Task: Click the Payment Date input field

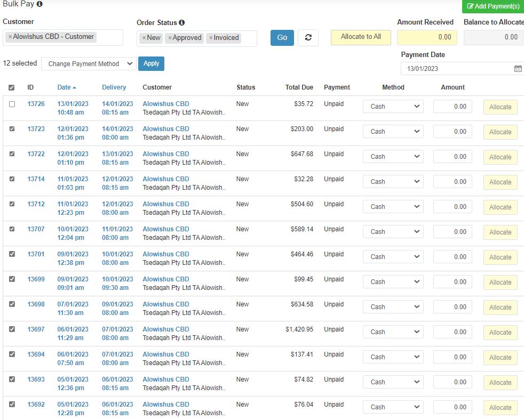Action: click(x=462, y=68)
